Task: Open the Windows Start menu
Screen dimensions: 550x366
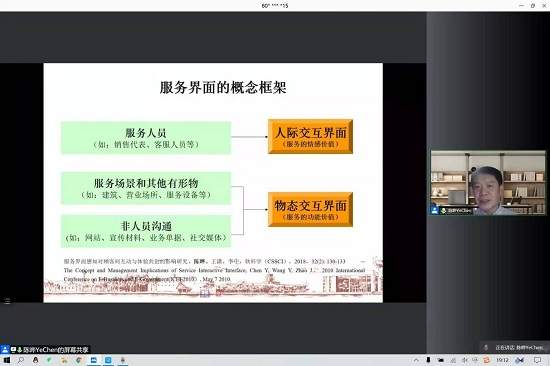Action: click(6, 360)
